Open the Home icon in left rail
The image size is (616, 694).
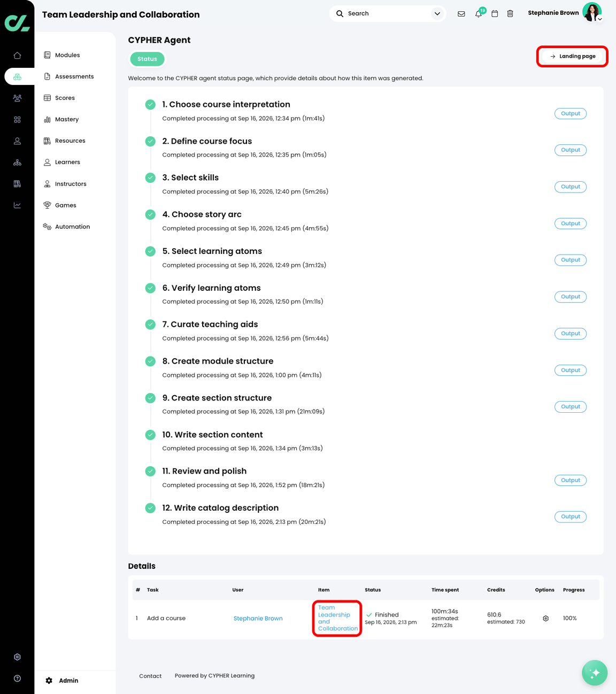(17, 55)
